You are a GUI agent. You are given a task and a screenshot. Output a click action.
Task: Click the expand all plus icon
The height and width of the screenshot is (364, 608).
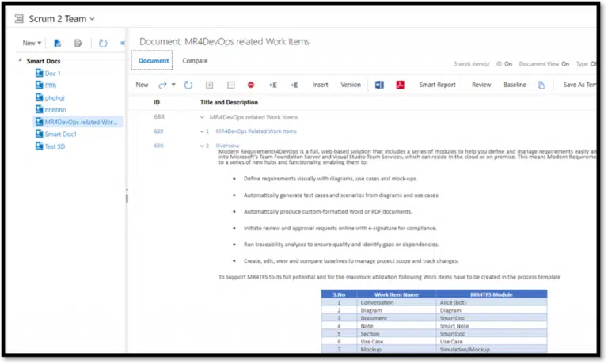[209, 85]
